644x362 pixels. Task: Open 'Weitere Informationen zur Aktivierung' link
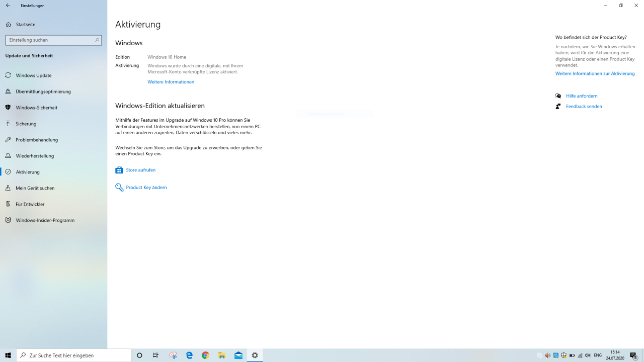coord(595,73)
